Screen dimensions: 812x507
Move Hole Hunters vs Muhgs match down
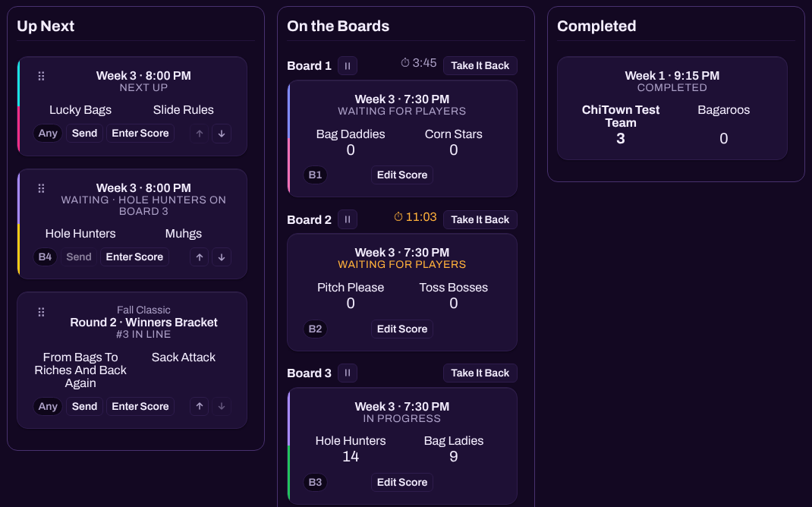point(222,257)
